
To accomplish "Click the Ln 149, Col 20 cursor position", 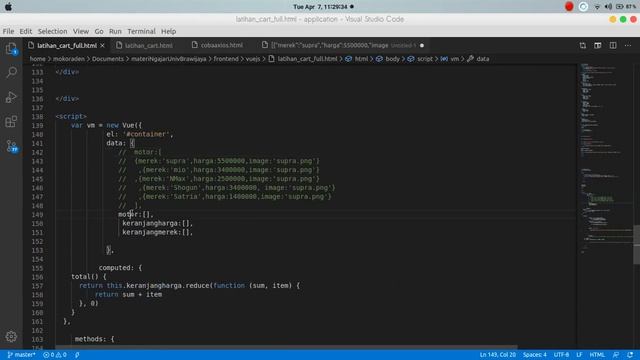I will click(x=498, y=355).
